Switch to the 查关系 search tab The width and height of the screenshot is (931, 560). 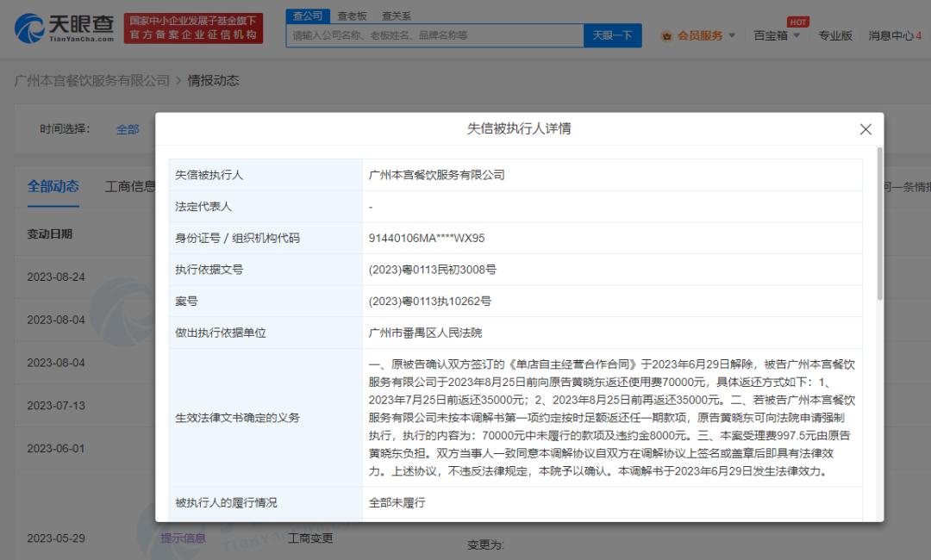[396, 16]
